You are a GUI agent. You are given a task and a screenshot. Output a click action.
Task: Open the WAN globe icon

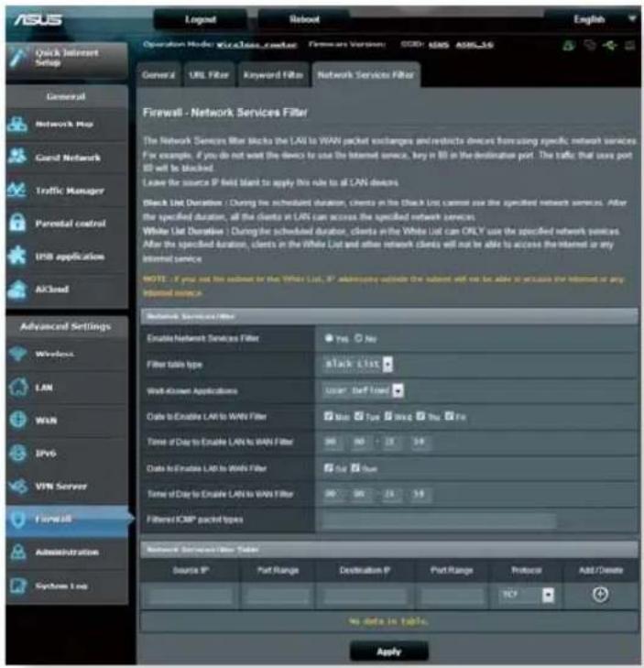tap(17, 420)
